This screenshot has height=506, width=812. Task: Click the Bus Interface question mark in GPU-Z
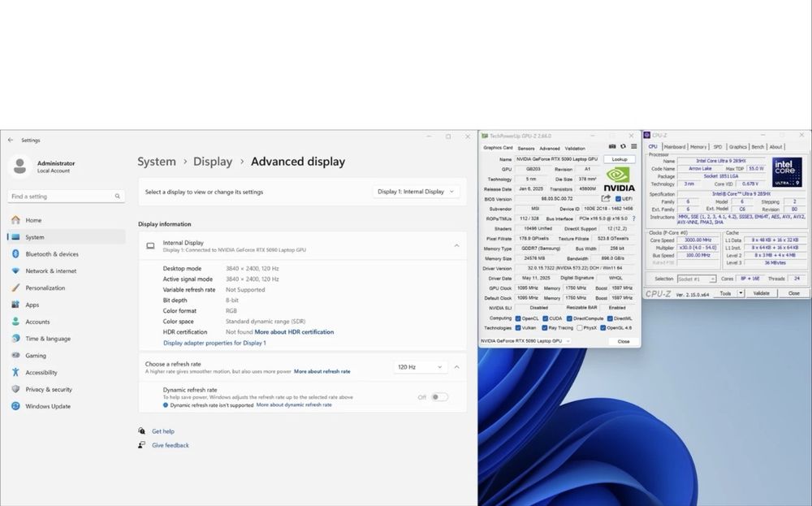634,218
